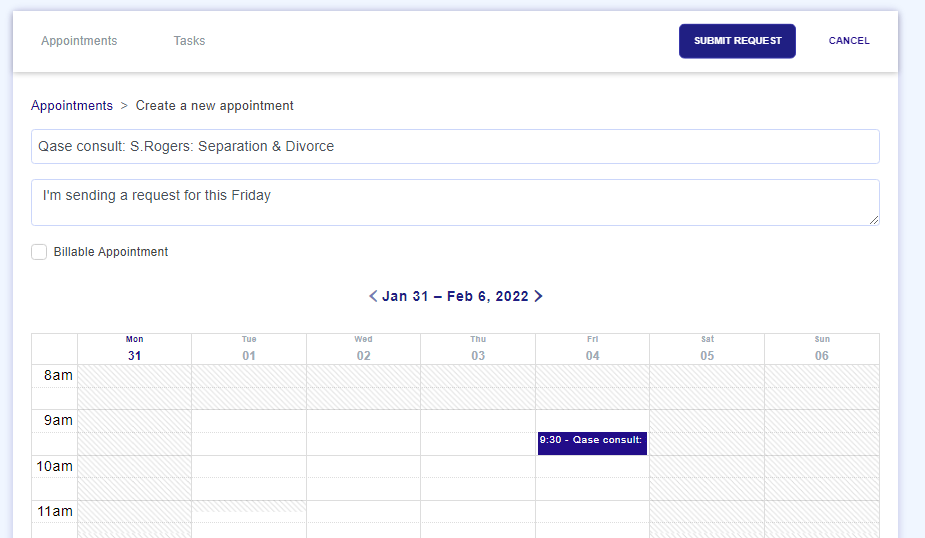Select Sat 05 column header
Screen dimensions: 925x538
pyautogui.click(x=707, y=349)
